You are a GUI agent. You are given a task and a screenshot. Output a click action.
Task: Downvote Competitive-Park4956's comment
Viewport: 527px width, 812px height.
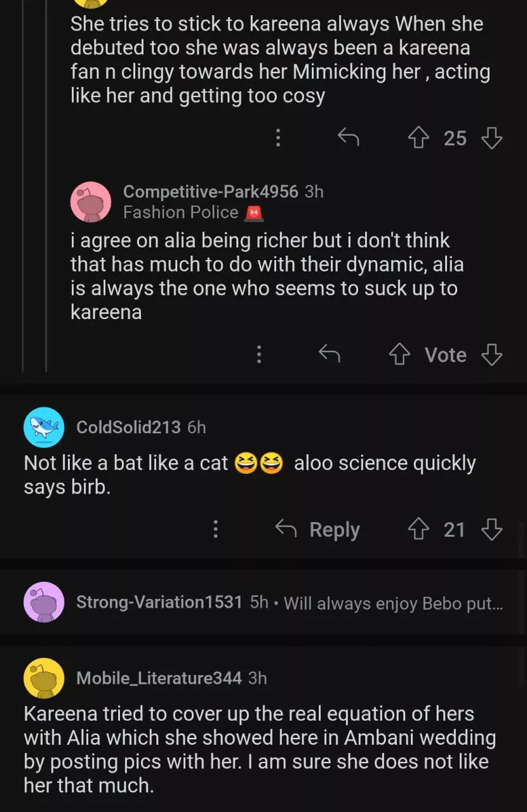[x=491, y=355]
